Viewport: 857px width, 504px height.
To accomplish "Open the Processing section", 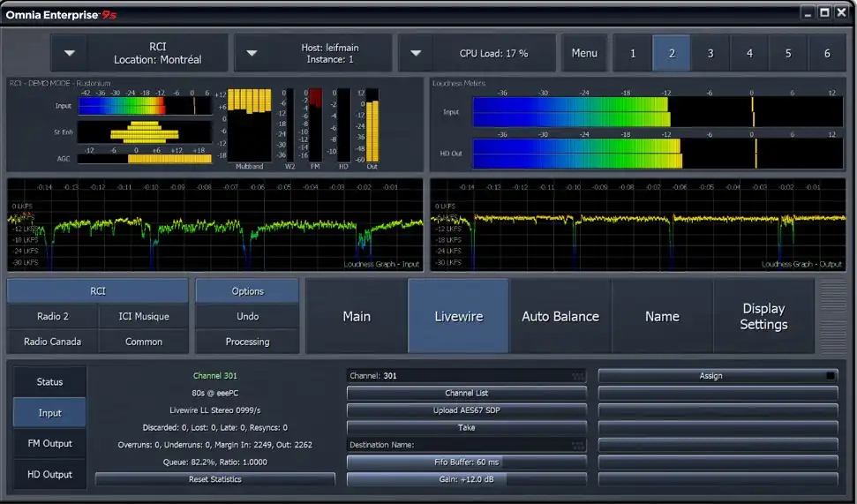I will coord(248,342).
